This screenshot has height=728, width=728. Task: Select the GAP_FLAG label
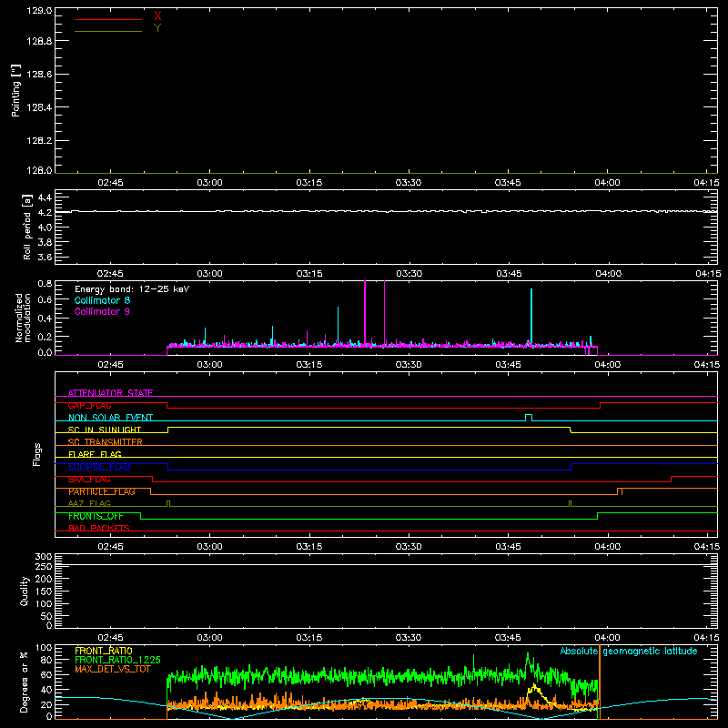[89, 405]
